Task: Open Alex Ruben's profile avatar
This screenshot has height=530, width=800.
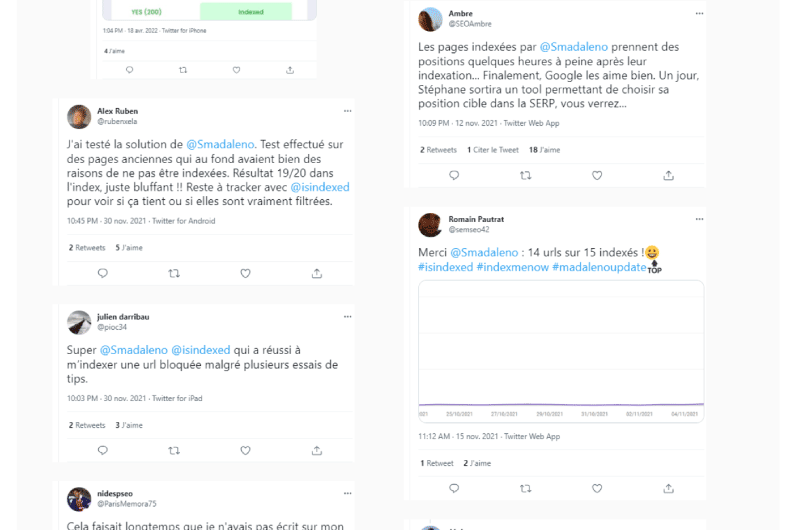Action: 79,117
